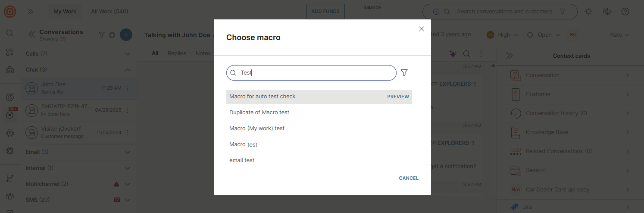This screenshot has width=644, height=213.
Task: Mute notifications with the speaker icon
Action: (x=607, y=12)
